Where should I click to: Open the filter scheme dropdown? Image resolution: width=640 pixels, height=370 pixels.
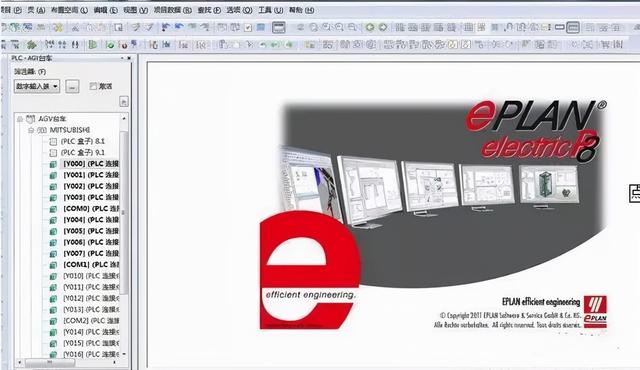37,86
